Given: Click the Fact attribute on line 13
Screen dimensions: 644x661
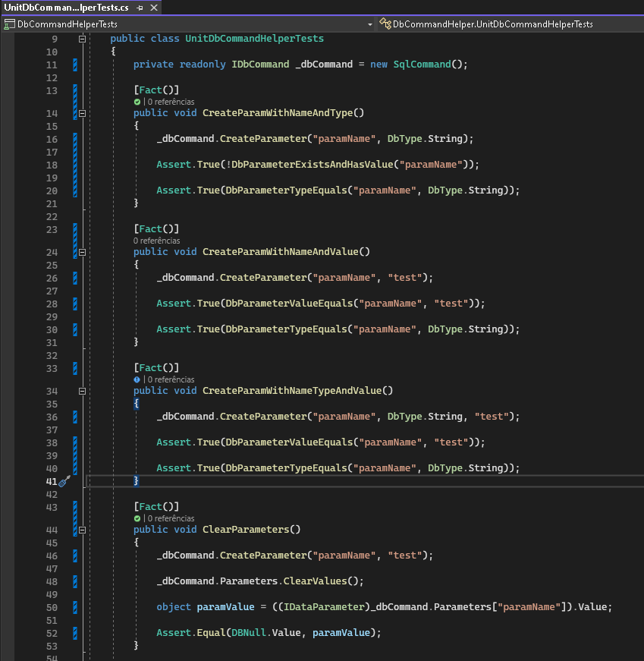Looking at the screenshot, I should [x=150, y=90].
